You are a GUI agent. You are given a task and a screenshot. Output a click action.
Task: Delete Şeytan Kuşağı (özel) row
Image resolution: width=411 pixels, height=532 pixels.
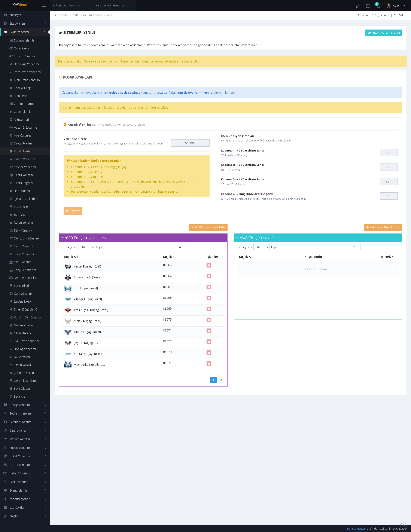pos(209,342)
